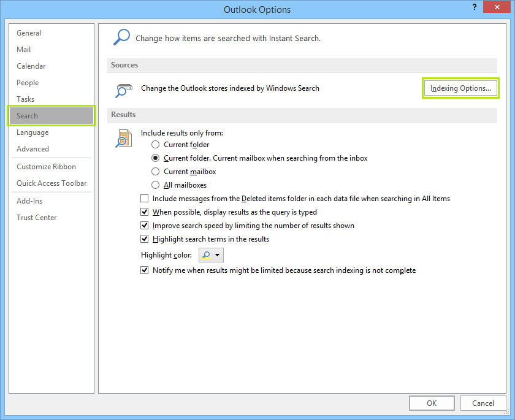Open the Highlight color dropdown
This screenshot has width=515, height=420.
click(218, 255)
